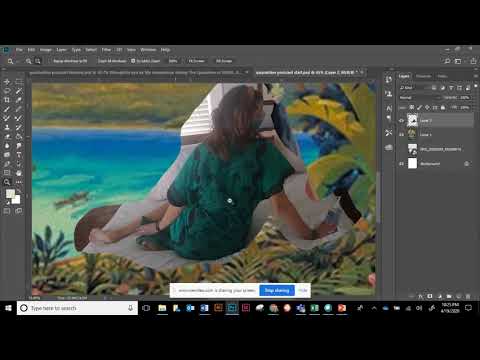Open the workspace switcher dropdown
This screenshot has width=480, height=360.
(x=458, y=61)
